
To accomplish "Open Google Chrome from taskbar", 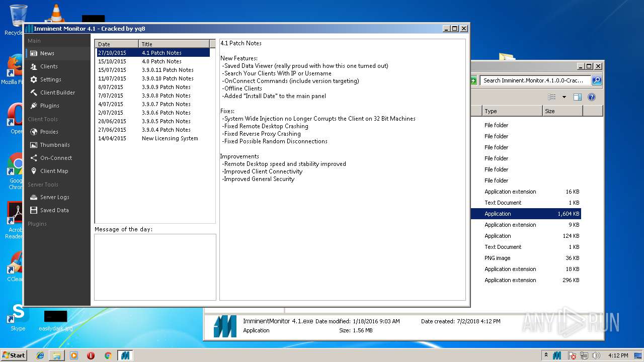I will [108, 355].
